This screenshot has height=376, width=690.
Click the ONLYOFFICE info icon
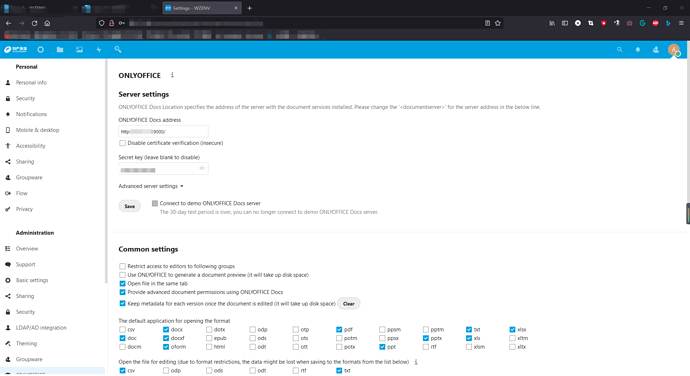[172, 75]
